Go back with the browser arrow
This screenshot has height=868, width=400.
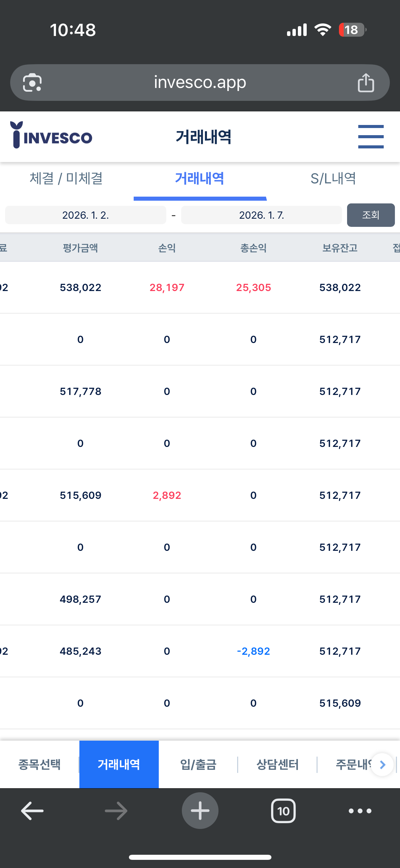[32, 811]
